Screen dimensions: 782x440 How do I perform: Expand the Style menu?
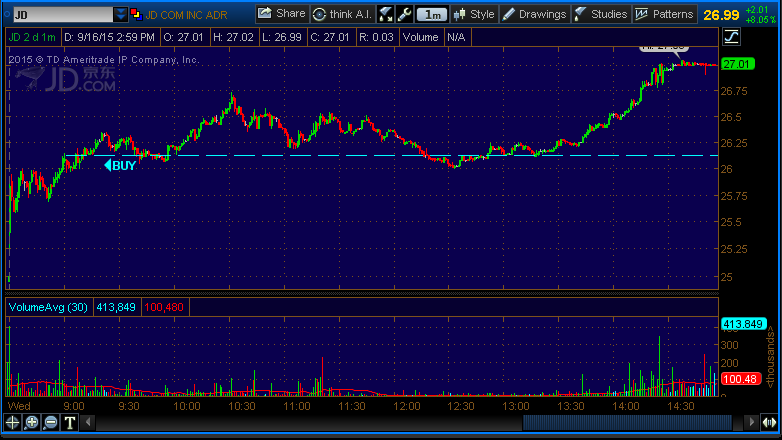474,15
